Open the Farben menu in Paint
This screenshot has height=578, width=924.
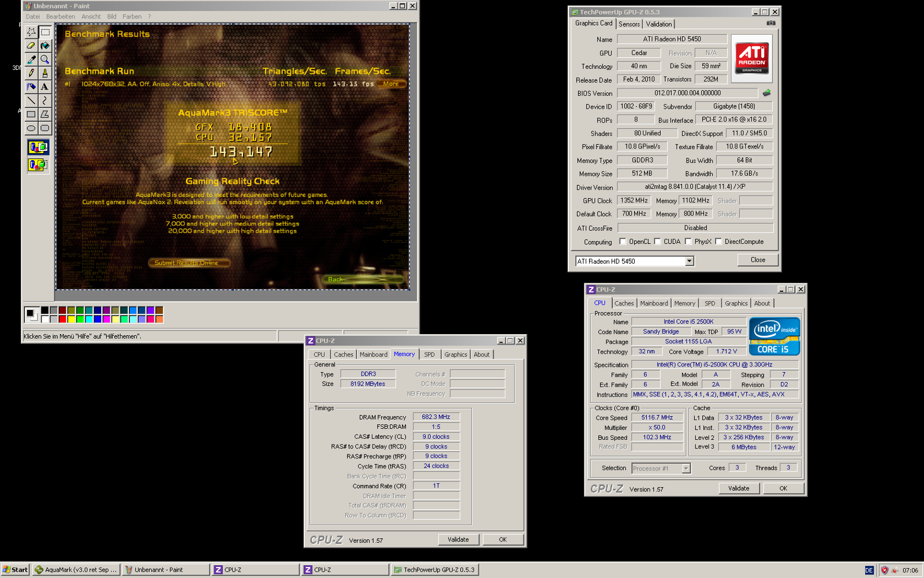(132, 17)
